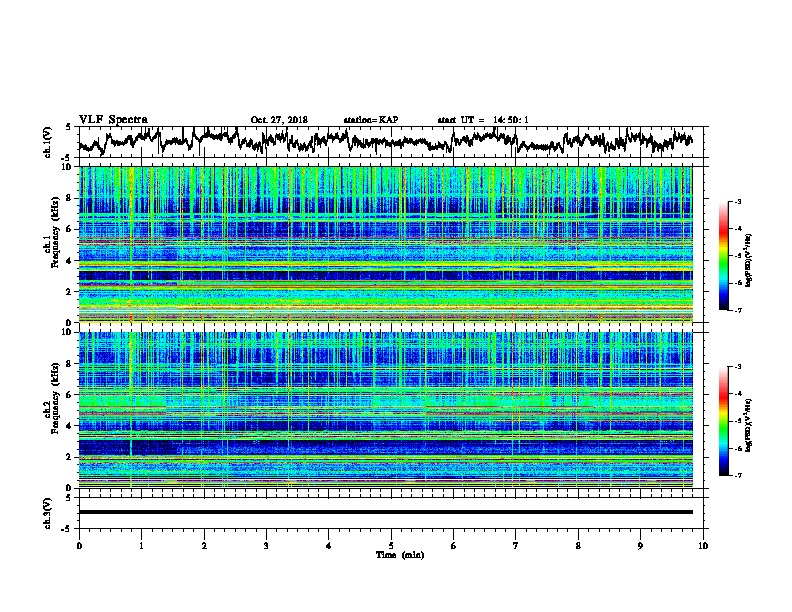Click the "5" tick of the ch.1(V) axis

pyautogui.click(x=68, y=127)
